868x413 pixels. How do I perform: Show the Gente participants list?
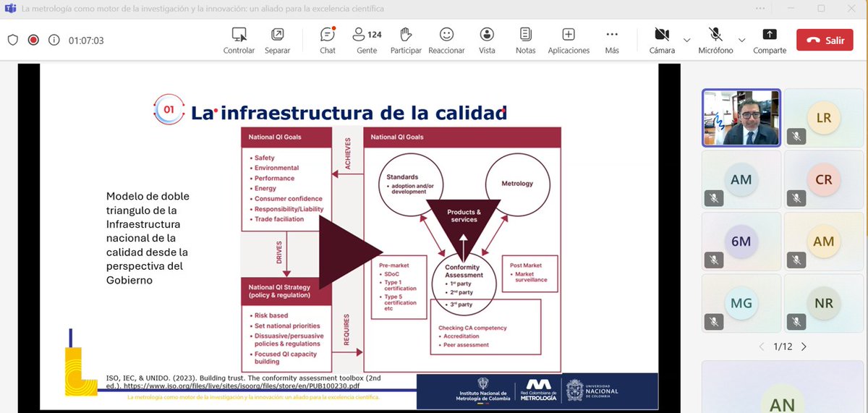click(367, 41)
